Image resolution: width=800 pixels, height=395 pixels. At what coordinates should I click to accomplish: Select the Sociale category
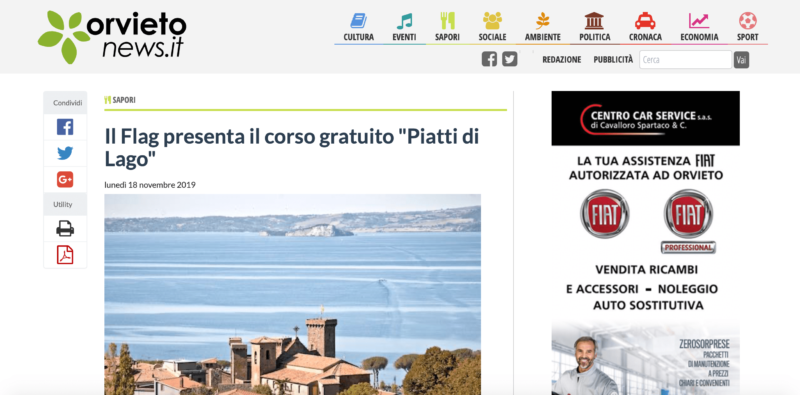[x=492, y=28]
